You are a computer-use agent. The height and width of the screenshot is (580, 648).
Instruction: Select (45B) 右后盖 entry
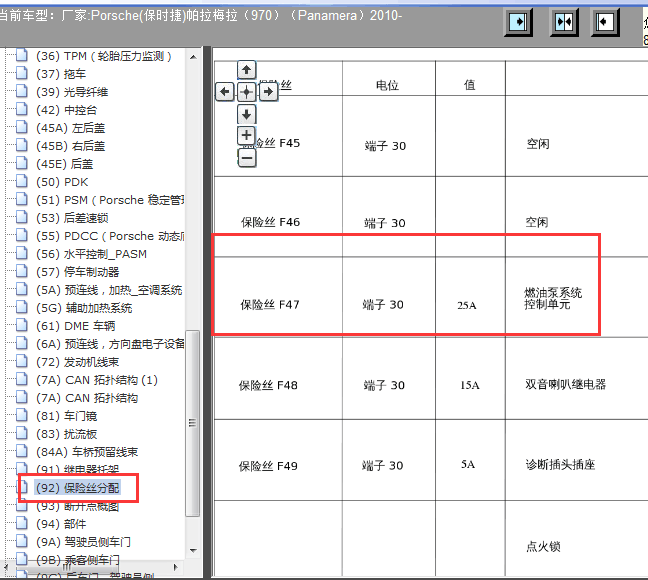coord(70,146)
